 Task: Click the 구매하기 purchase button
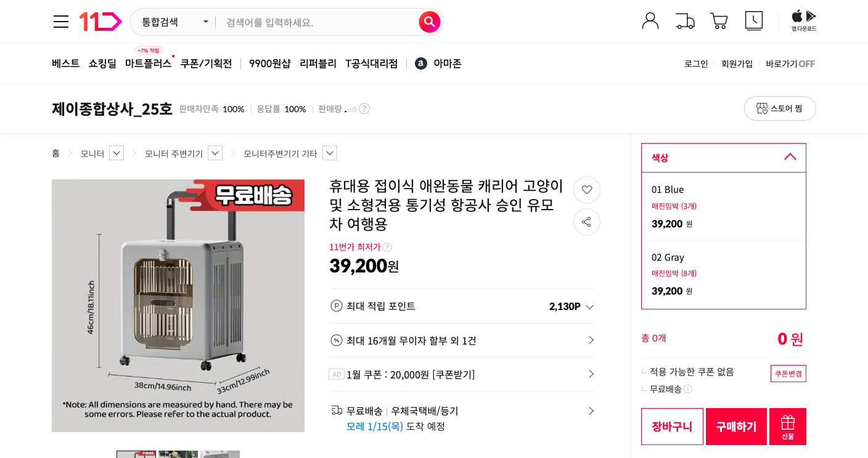tap(736, 426)
